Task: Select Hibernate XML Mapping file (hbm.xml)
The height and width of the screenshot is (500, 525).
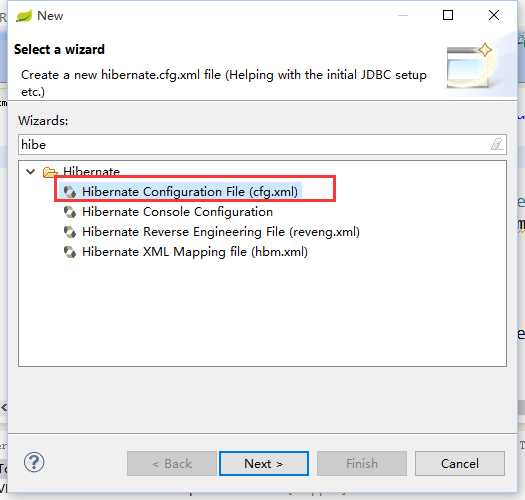Action: 195,252
